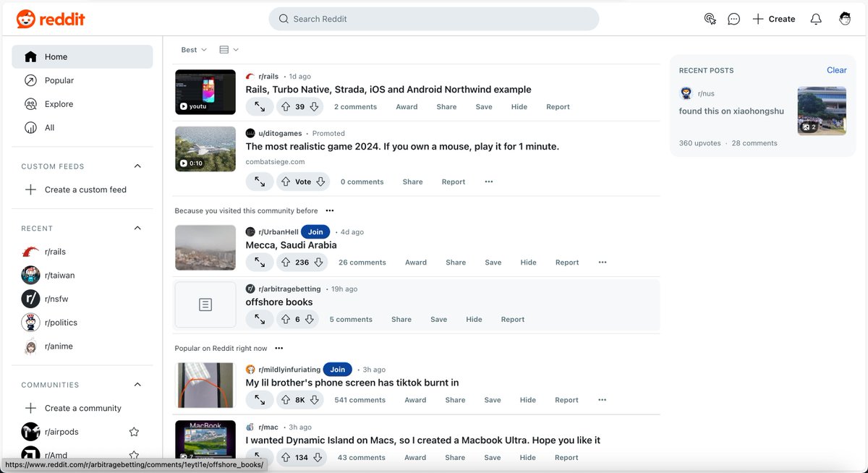Open the r/arbitragebetting subreddit link
Screen dimensions: 868x473
[289, 289]
